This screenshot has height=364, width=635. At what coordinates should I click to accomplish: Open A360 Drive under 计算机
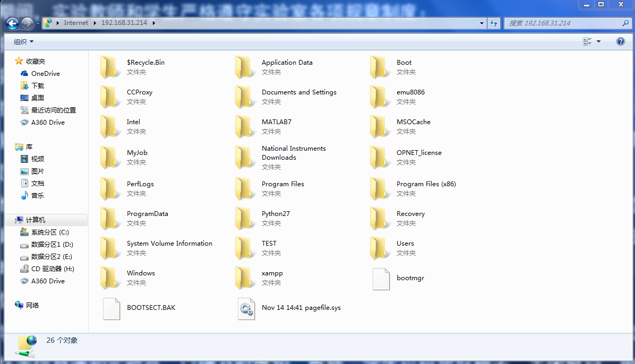42,281
